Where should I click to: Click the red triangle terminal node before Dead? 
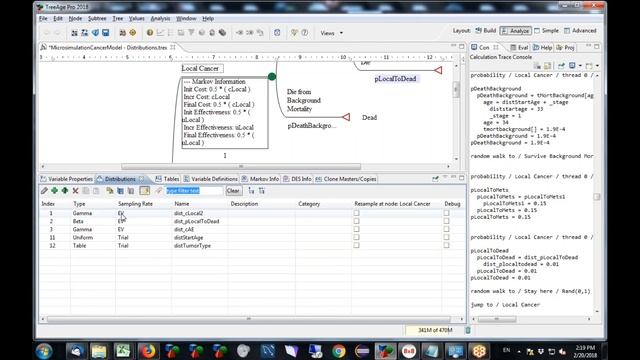pyautogui.click(x=346, y=117)
